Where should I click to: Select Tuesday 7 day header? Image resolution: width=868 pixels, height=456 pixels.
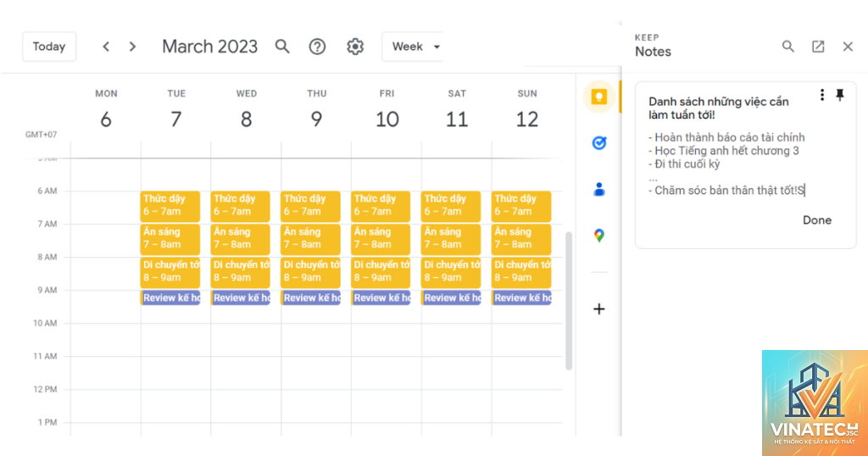(x=176, y=111)
